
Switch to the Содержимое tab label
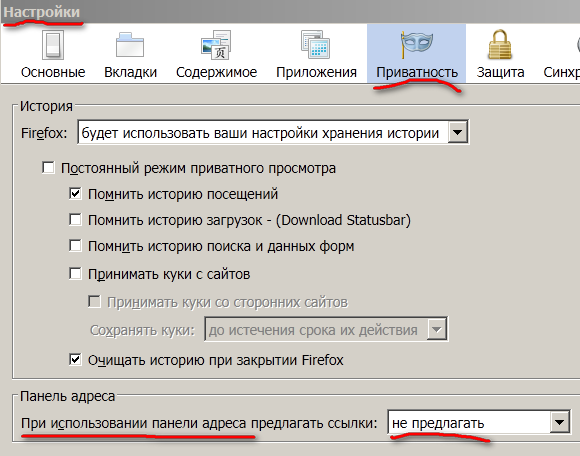[x=216, y=72]
